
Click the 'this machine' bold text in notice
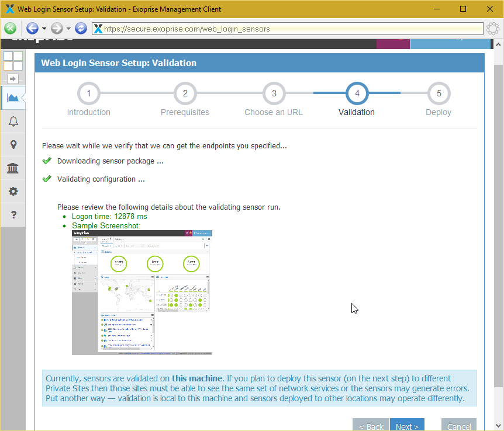pyautogui.click(x=198, y=378)
